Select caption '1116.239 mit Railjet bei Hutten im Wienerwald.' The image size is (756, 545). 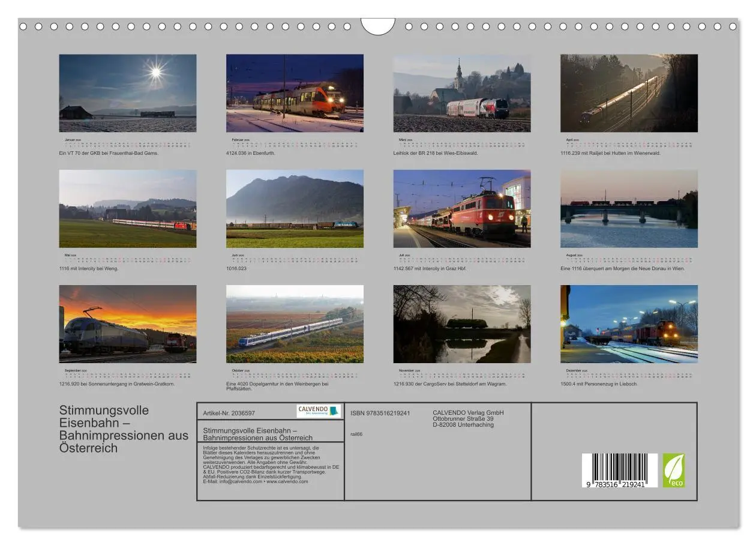[610, 153]
